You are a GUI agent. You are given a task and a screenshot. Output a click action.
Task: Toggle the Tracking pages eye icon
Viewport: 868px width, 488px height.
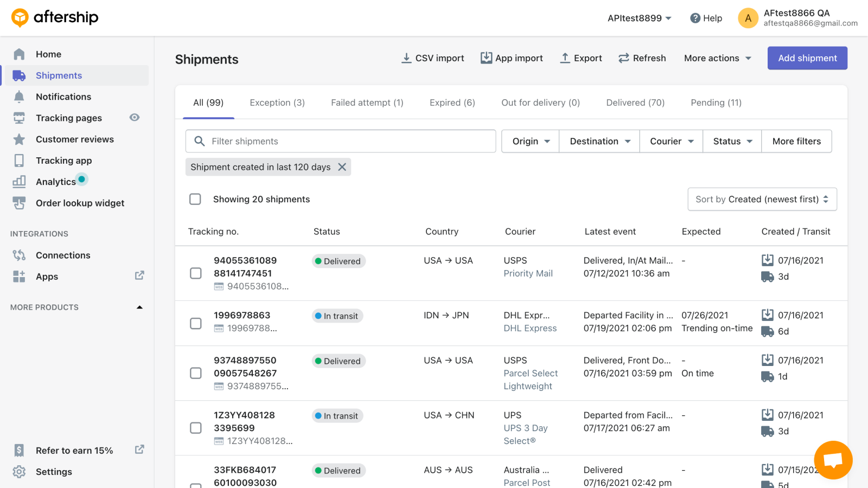tap(135, 118)
